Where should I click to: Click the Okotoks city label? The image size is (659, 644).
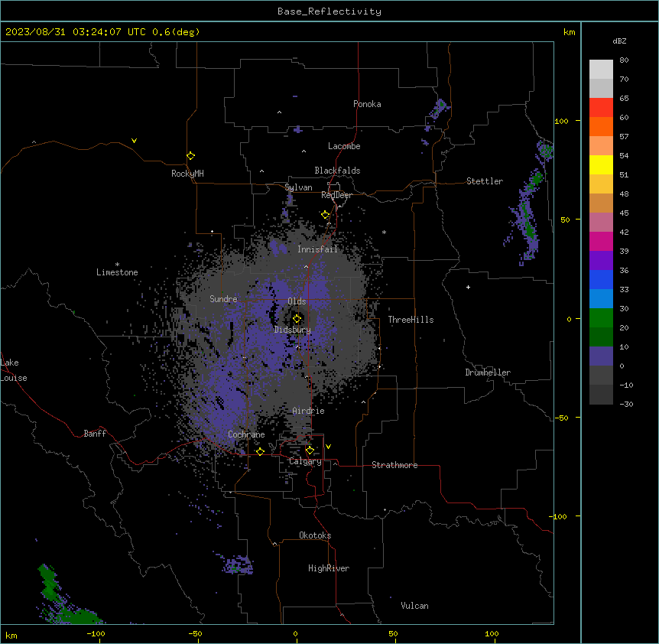point(315,535)
